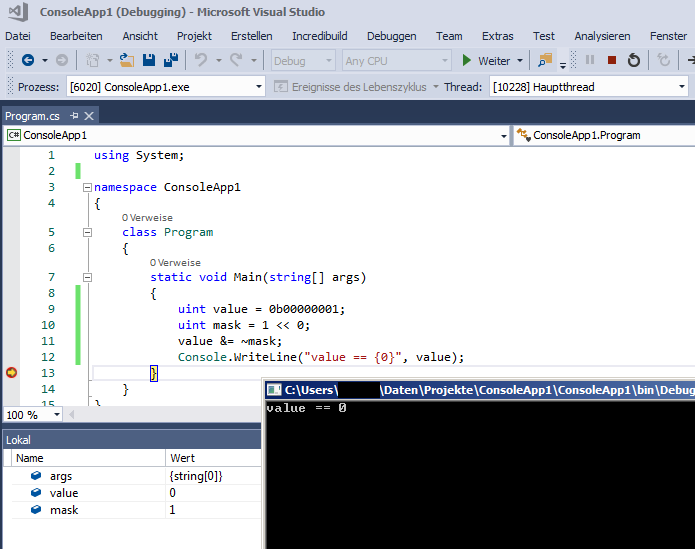Click the Ereignisse des Lebenszyklus icon

281,86
